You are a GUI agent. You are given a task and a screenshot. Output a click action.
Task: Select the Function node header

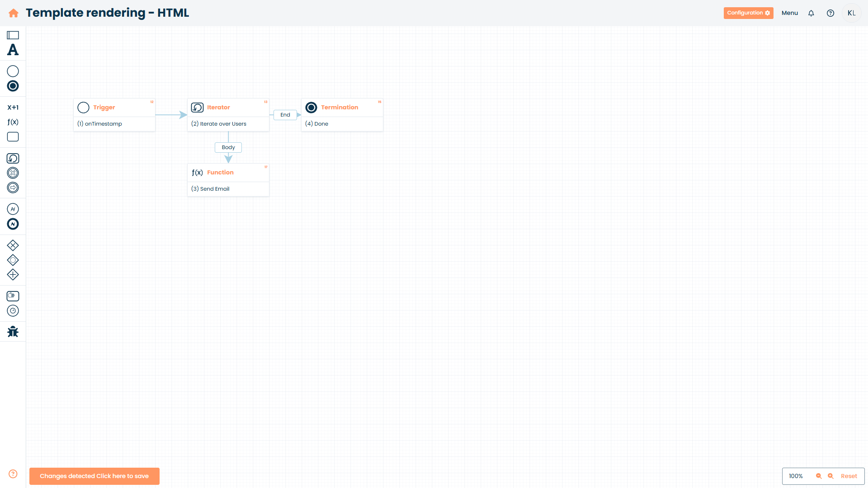228,173
